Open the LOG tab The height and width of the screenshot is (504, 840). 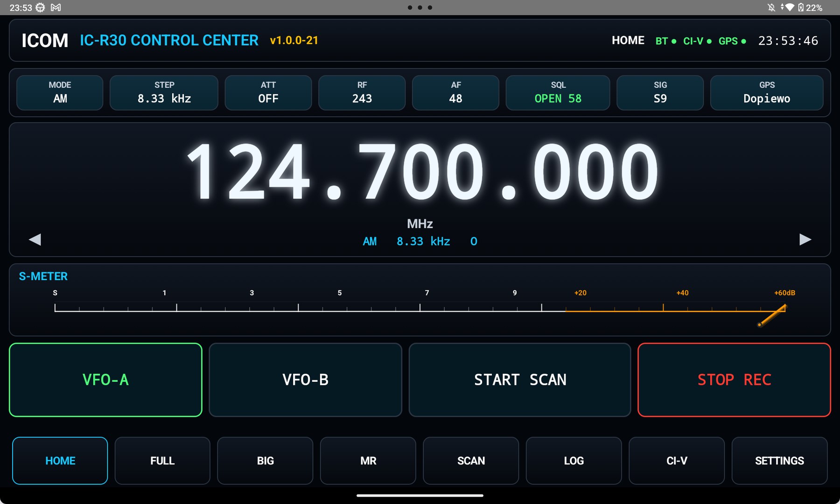point(574,461)
